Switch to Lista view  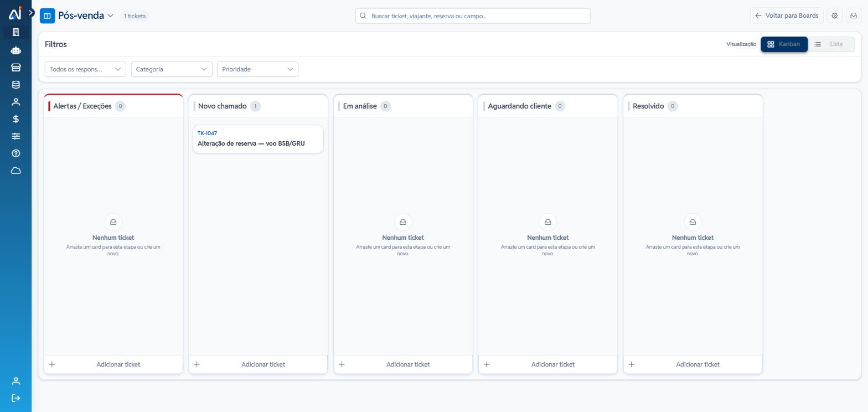831,44
